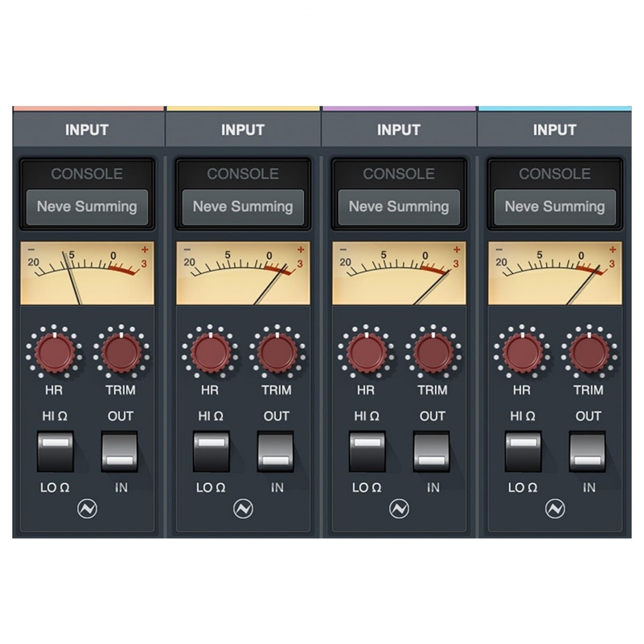Image resolution: width=644 pixels, height=644 pixels.
Task: Click the blue channel color bar
Action: [x=555, y=108]
